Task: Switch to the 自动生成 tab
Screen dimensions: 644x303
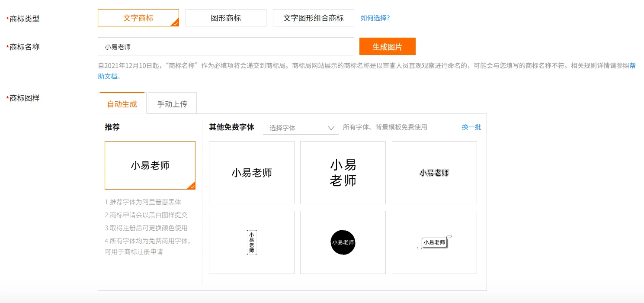Action: (x=122, y=104)
